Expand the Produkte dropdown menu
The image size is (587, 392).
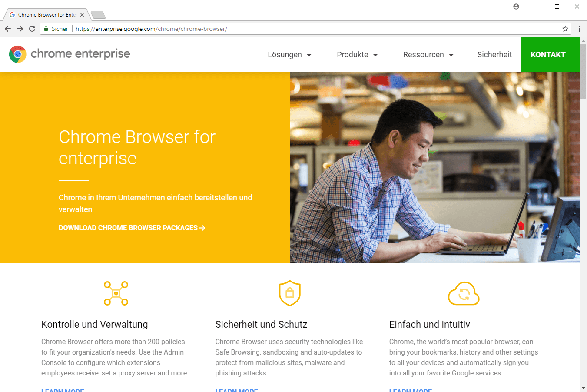pos(357,55)
